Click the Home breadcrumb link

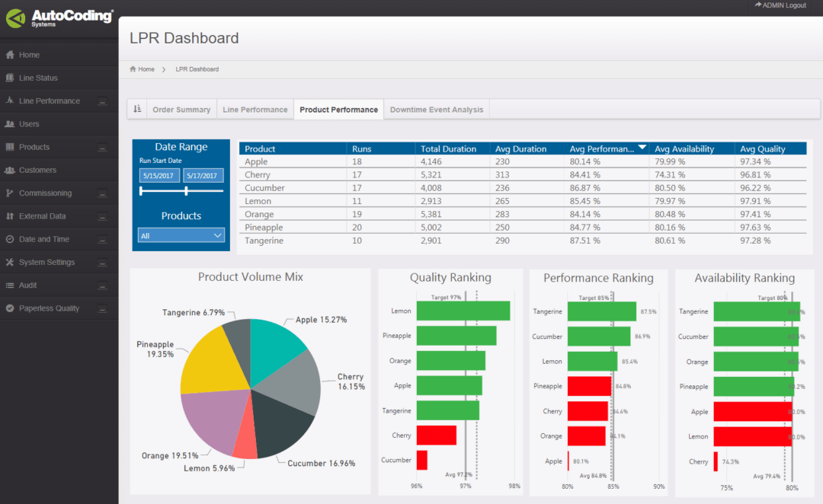[146, 69]
